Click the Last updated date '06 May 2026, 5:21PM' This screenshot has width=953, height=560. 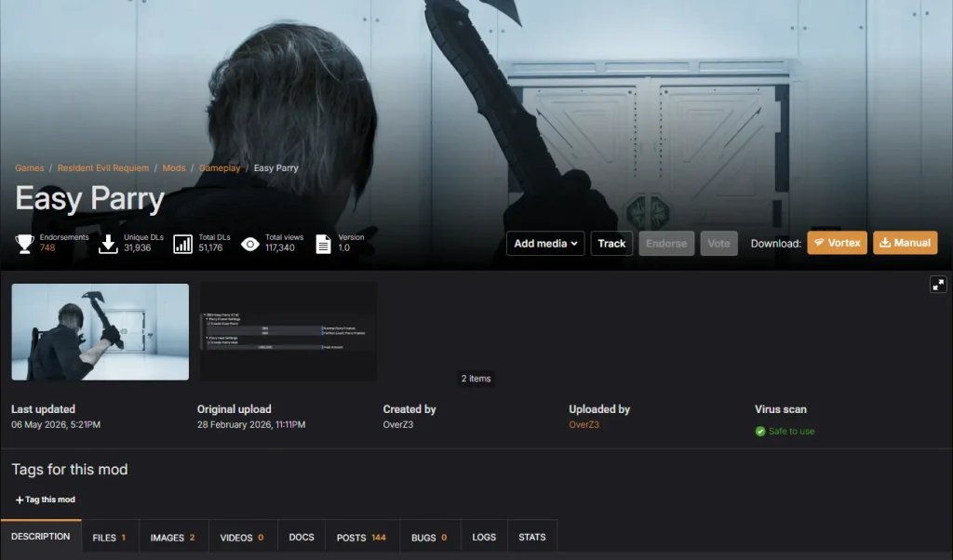click(x=56, y=424)
